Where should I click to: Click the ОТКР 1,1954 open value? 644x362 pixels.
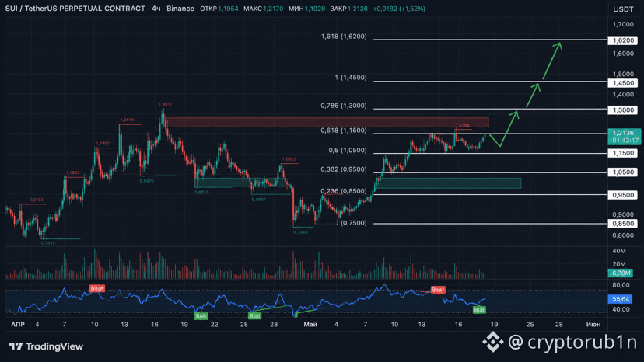(x=219, y=9)
